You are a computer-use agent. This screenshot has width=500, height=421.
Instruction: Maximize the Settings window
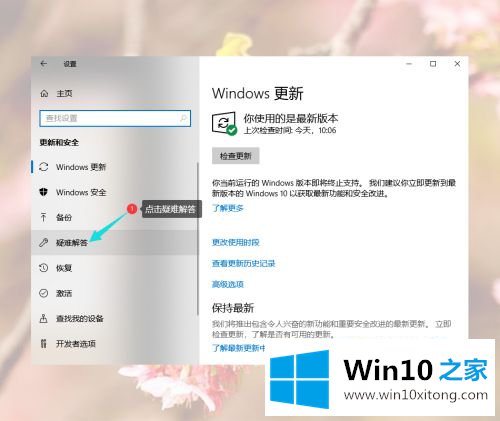pos(433,64)
